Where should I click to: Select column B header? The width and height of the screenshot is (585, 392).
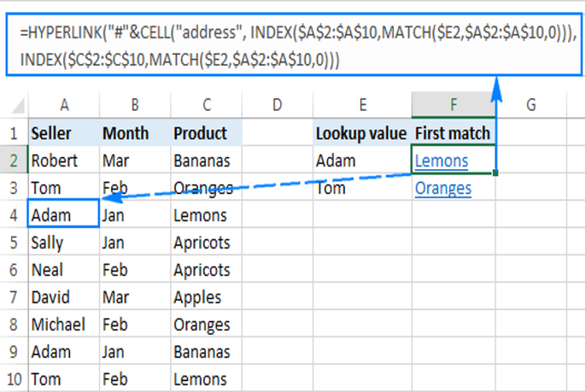pyautogui.click(x=135, y=105)
